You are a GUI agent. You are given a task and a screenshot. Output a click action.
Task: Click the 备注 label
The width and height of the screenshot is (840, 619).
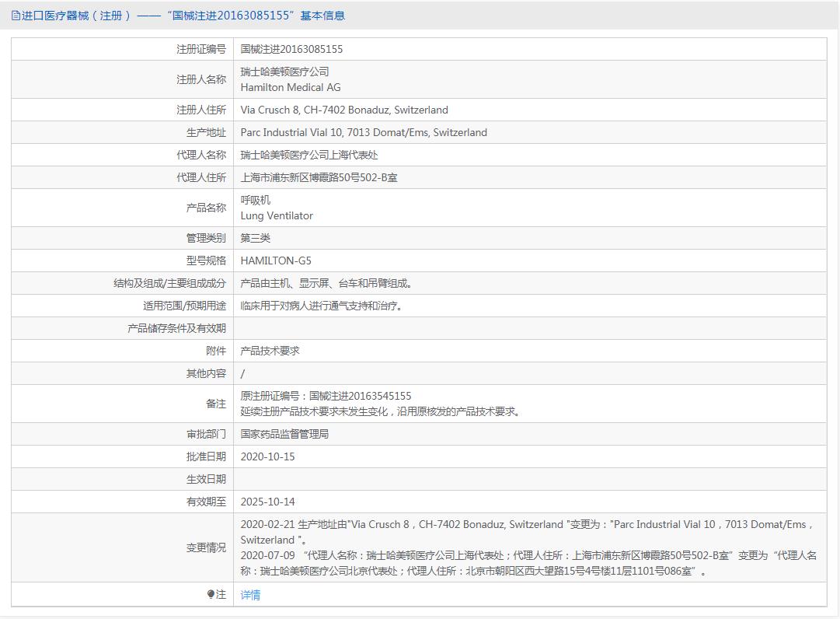coord(216,404)
